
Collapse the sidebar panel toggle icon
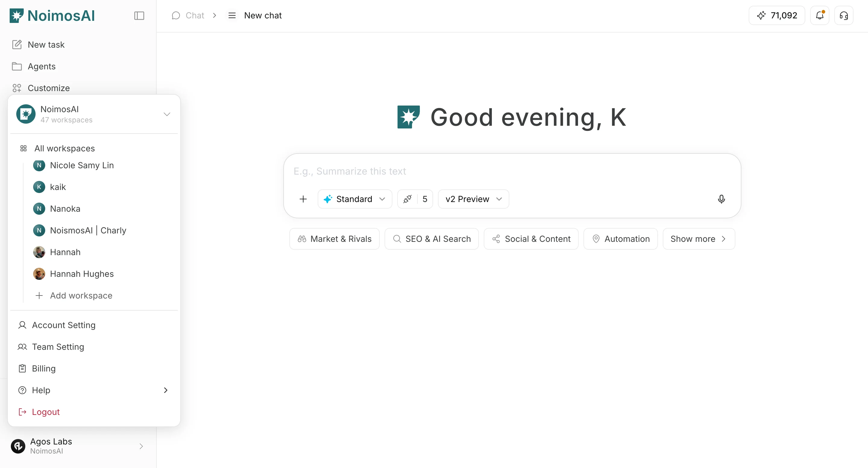[139, 15]
